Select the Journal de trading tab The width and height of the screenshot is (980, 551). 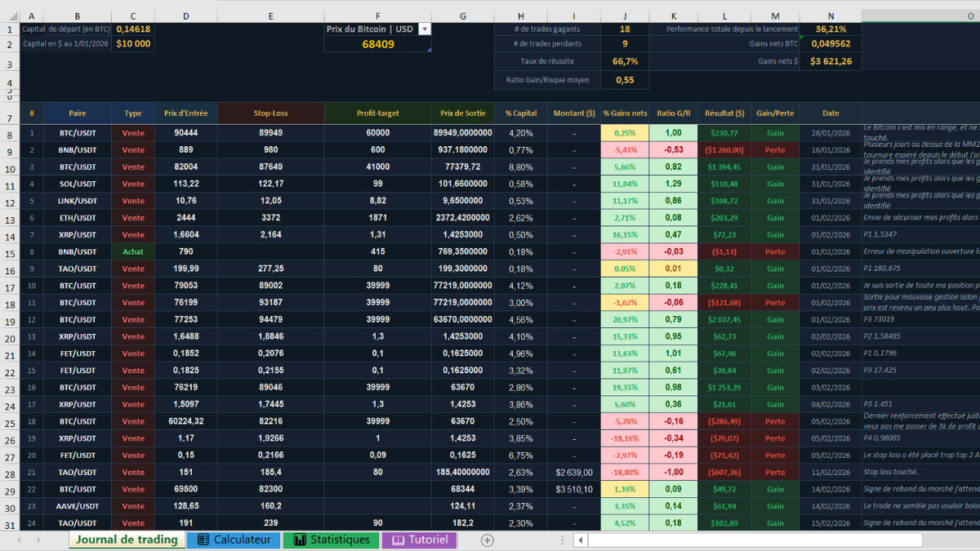(126, 540)
